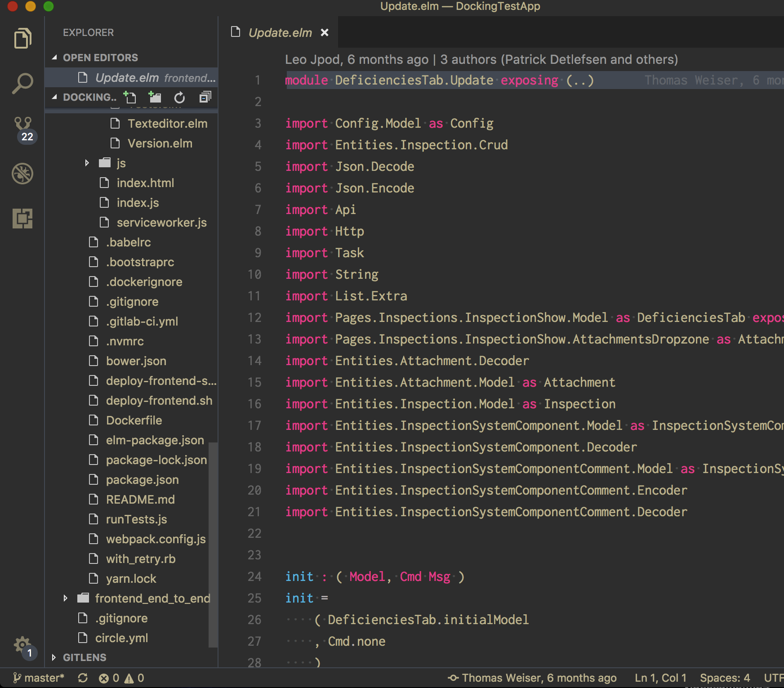Open the Manage gear settings icon
784x688 pixels.
tap(22, 645)
